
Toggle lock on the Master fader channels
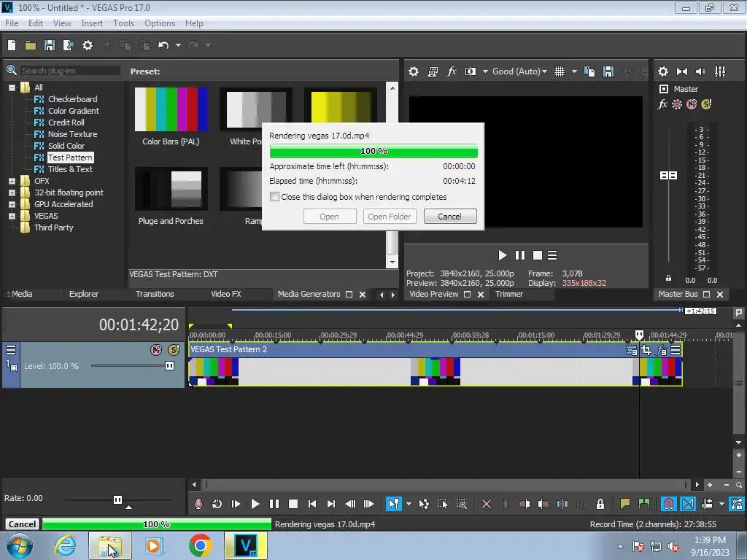click(668, 278)
